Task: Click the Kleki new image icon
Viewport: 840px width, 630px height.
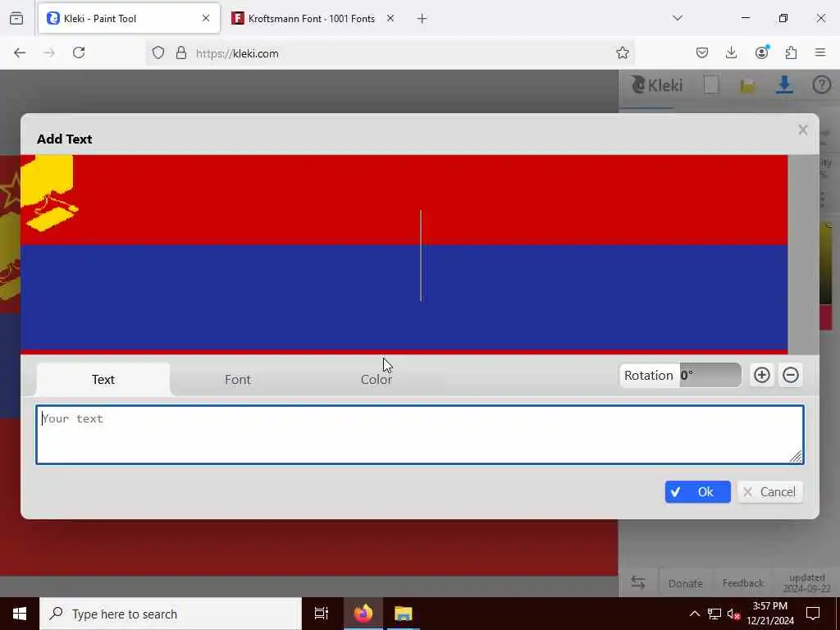Action: click(711, 85)
